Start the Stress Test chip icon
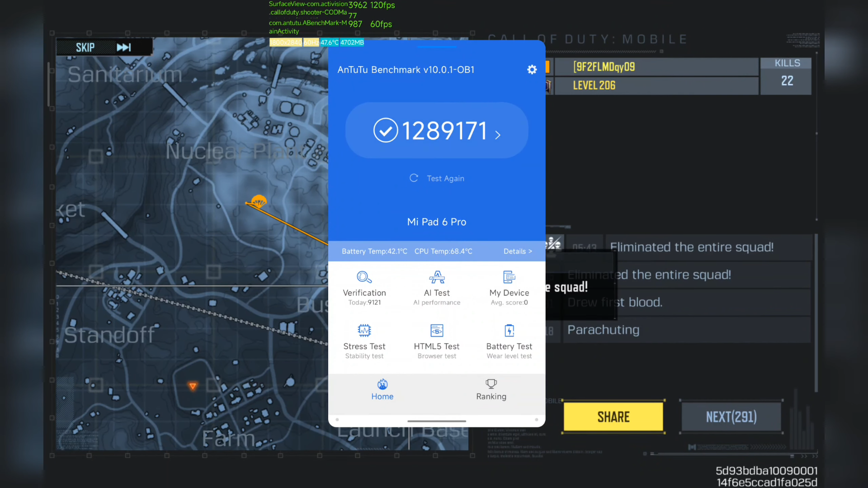 (x=364, y=331)
